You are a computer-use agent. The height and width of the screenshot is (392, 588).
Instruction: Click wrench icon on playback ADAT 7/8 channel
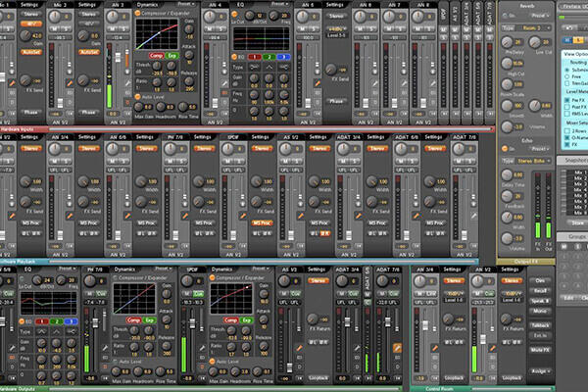pyautogui.click(x=474, y=216)
